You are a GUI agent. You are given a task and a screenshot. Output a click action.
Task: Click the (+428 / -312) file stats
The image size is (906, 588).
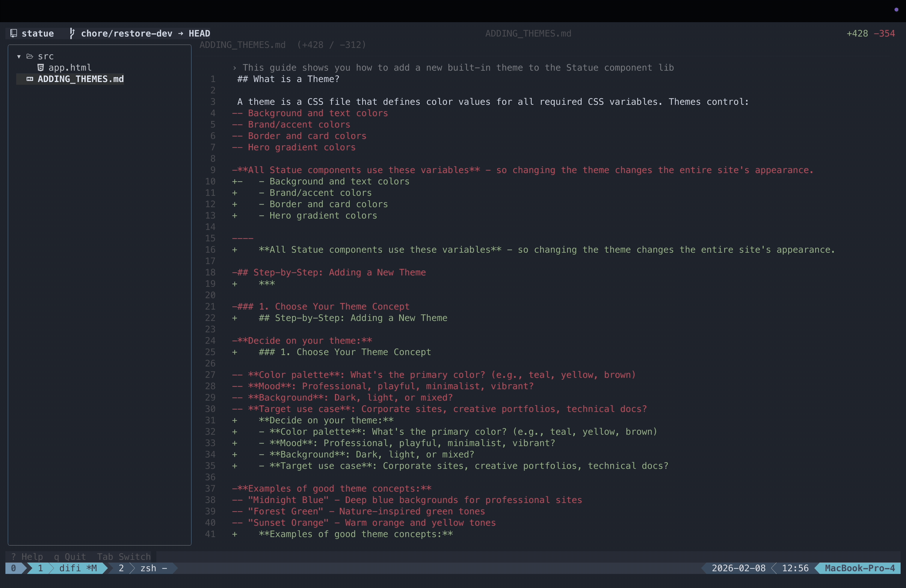(332, 45)
